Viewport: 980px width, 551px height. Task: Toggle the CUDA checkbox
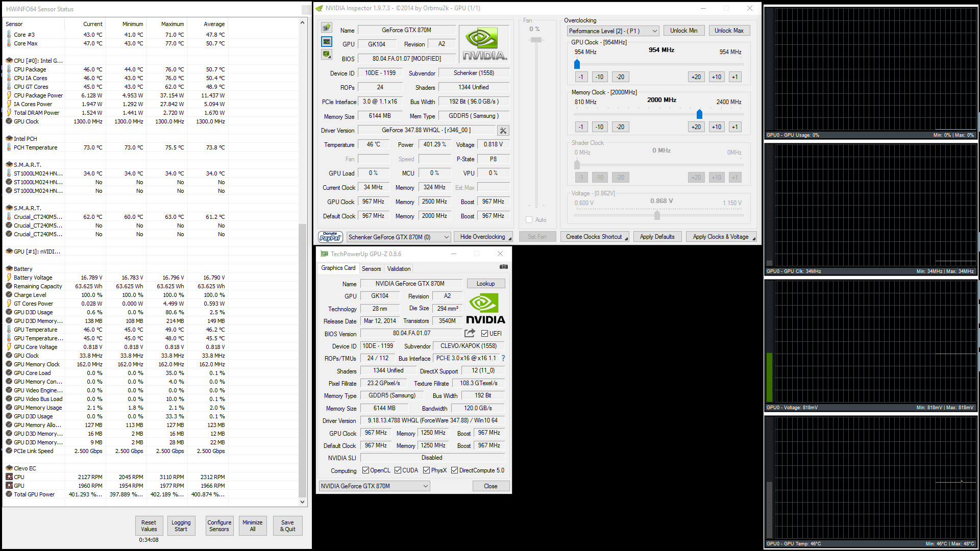point(398,470)
